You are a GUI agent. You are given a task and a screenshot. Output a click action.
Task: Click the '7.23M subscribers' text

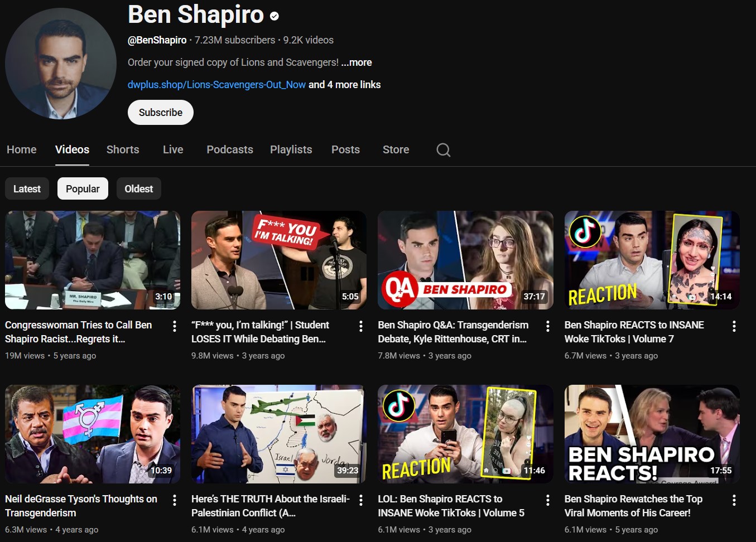[x=235, y=40]
